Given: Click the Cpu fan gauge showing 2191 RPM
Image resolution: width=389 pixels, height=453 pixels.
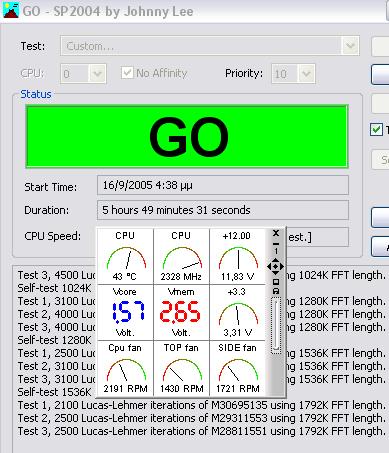Looking at the screenshot, I should [x=126, y=368].
